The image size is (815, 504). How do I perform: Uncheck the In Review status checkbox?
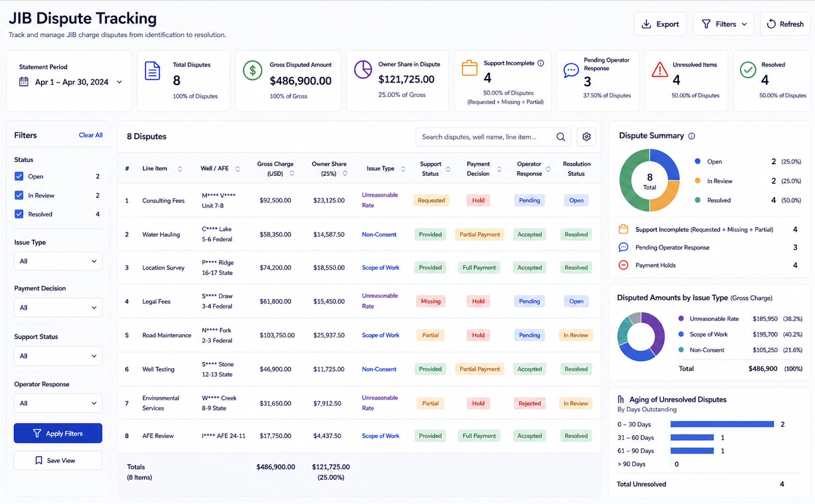(x=19, y=195)
